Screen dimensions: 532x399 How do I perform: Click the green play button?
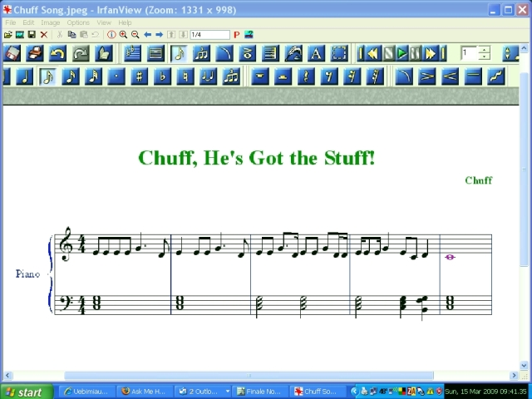(x=402, y=54)
